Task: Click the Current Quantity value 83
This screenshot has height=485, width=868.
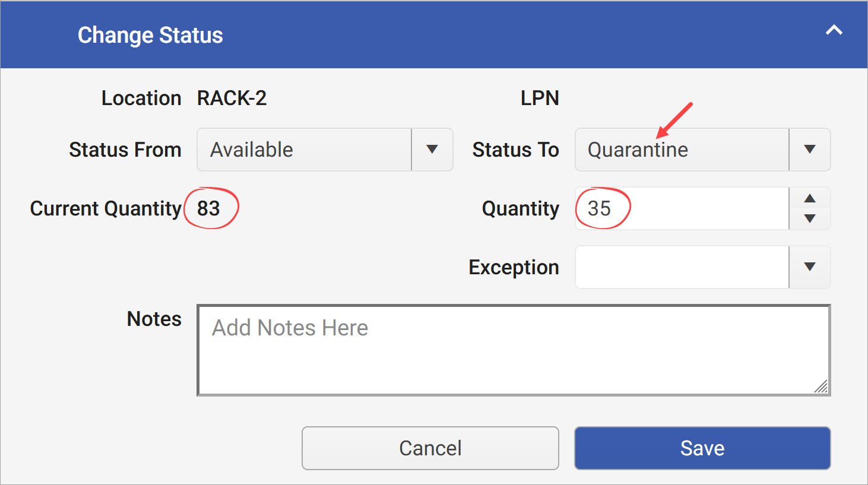Action: coord(209,208)
